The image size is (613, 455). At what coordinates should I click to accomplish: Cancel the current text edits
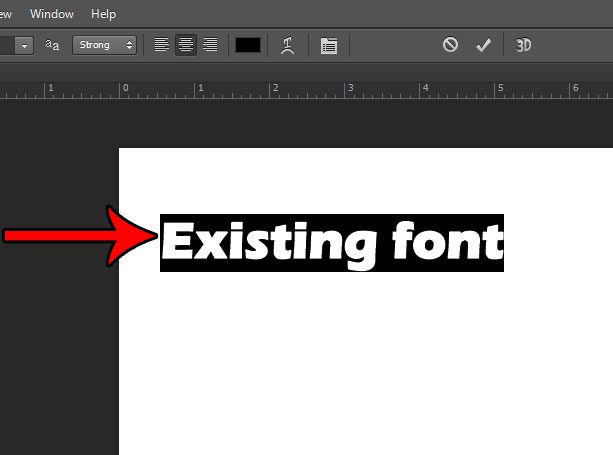(451, 45)
